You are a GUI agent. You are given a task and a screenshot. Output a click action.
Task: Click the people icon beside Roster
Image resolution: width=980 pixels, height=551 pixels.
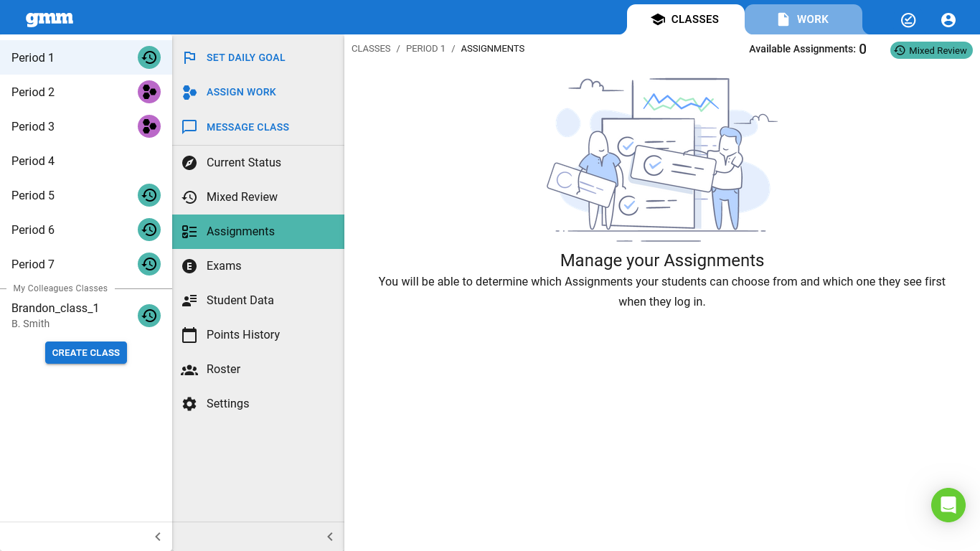tap(189, 369)
